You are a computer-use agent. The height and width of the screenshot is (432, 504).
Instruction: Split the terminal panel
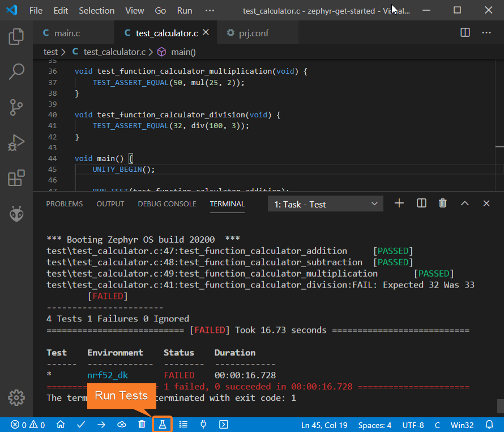pos(421,204)
